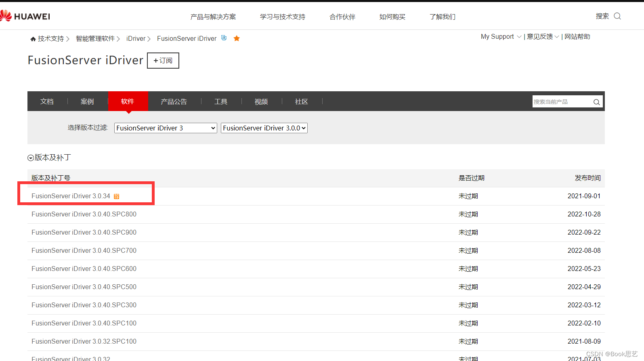
Task: Click the +订阅 subscribe button
Action: pos(163,61)
